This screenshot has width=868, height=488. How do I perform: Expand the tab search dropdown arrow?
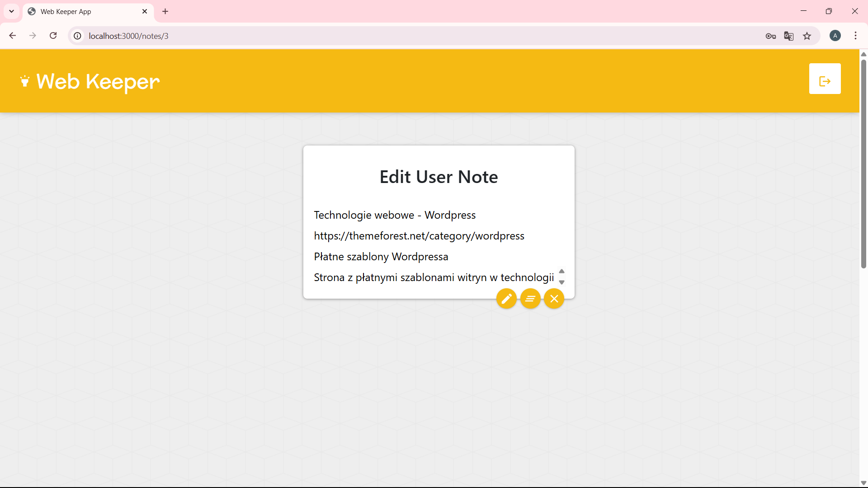tap(12, 11)
